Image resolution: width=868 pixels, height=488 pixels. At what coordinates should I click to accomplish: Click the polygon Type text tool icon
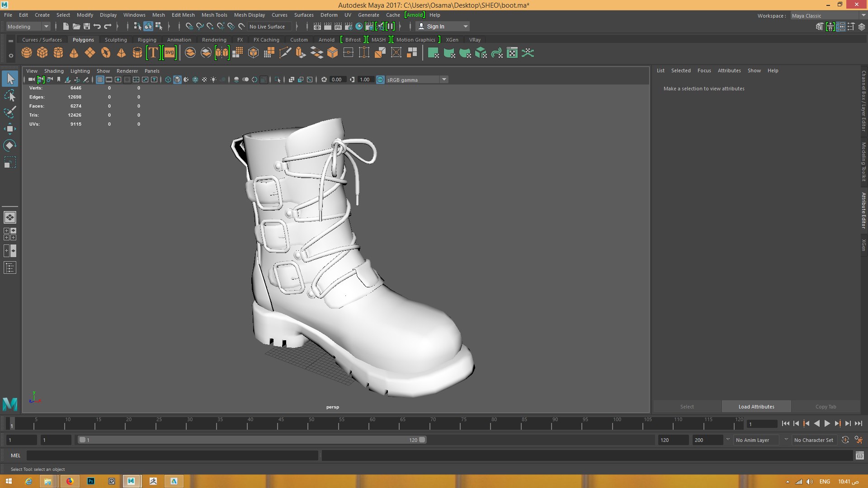(153, 53)
